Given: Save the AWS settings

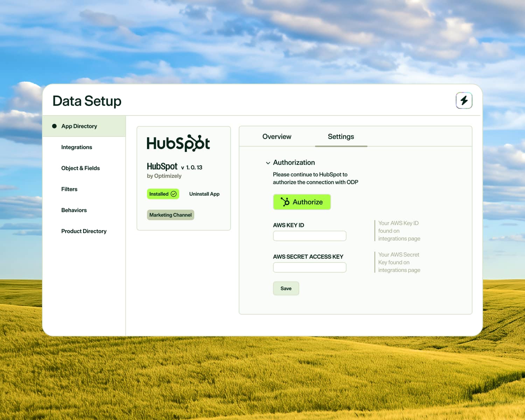Looking at the screenshot, I should [x=286, y=288].
